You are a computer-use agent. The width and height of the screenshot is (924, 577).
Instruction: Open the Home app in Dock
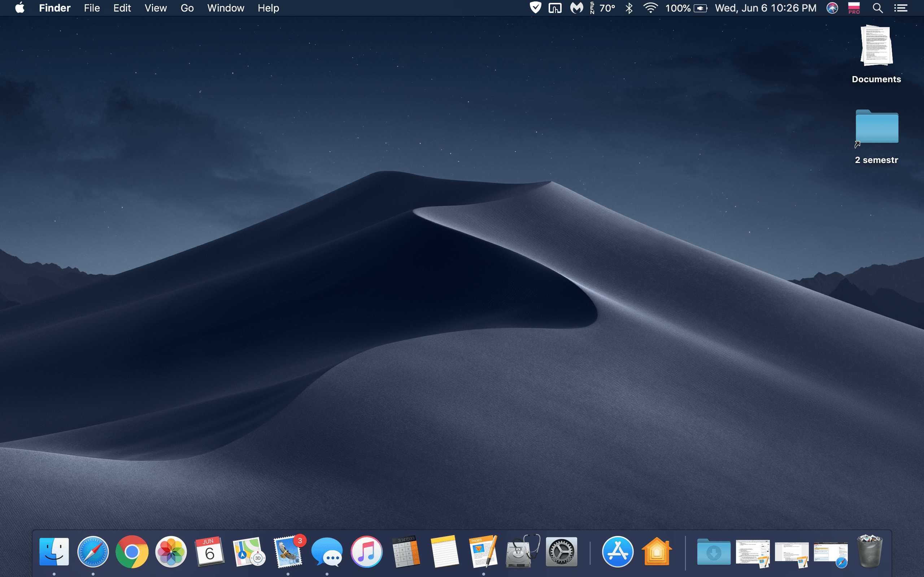pyautogui.click(x=656, y=552)
